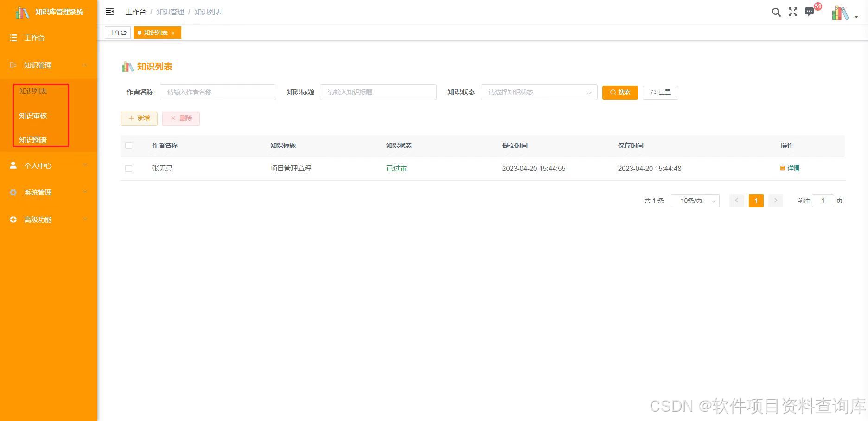Screen dimensions: 868x421
Task: Click the 搜索 button
Action: [620, 93]
